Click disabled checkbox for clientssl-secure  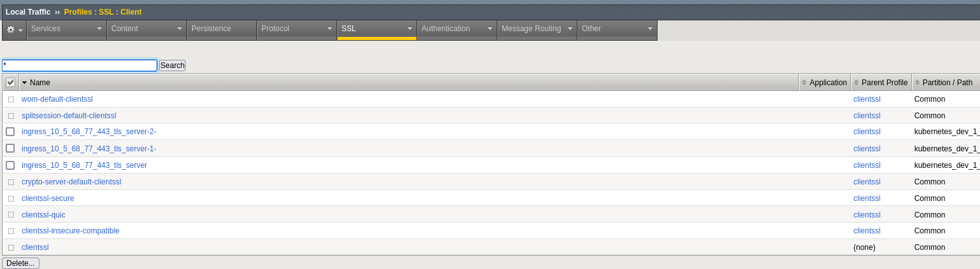pyautogui.click(x=11, y=198)
